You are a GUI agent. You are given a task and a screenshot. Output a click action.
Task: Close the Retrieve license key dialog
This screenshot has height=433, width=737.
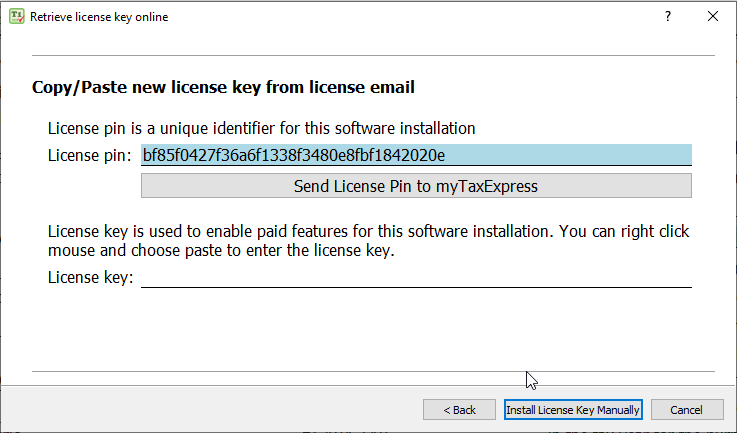pyautogui.click(x=713, y=17)
